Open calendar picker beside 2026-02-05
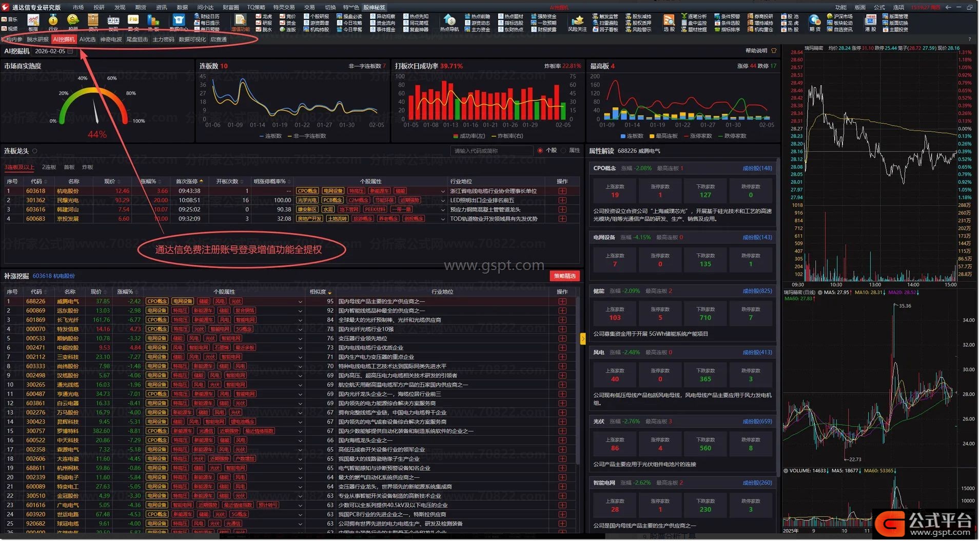The height and width of the screenshot is (541, 980). [70, 51]
